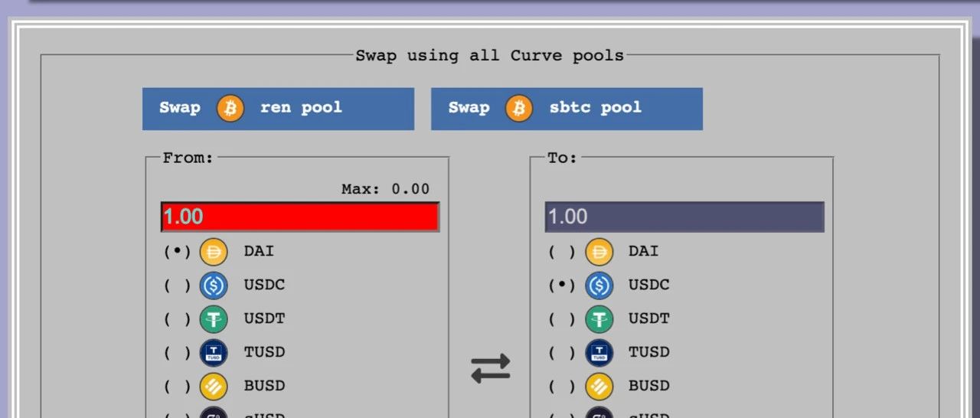Select the TUSD radio button under From
980x418 pixels.
177,352
